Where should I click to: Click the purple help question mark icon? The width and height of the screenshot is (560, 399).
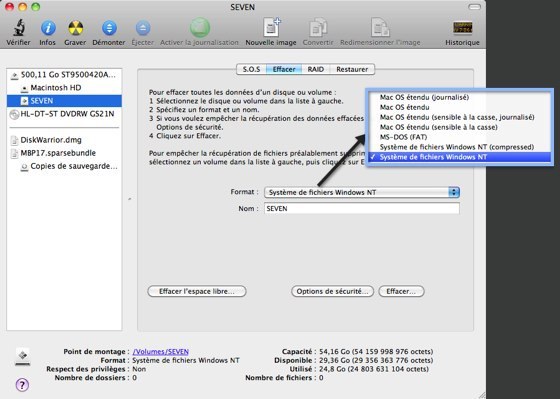(22, 385)
